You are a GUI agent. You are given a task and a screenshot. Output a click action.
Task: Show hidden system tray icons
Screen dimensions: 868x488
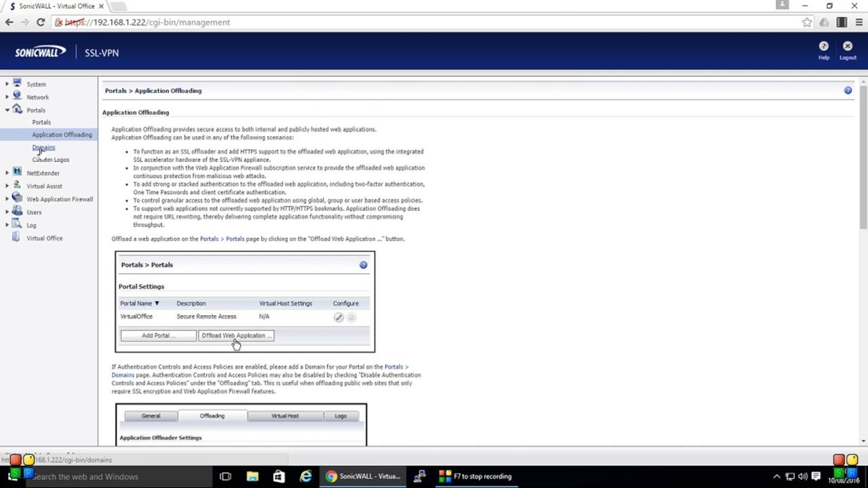click(x=777, y=476)
